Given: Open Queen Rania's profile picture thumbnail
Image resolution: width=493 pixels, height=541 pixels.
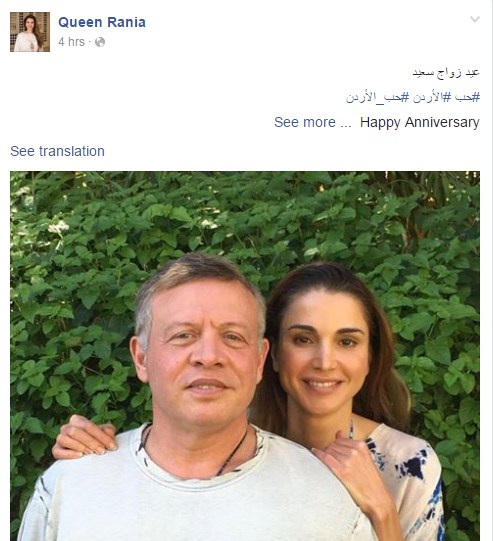Looking at the screenshot, I should pyautogui.click(x=30, y=32).
